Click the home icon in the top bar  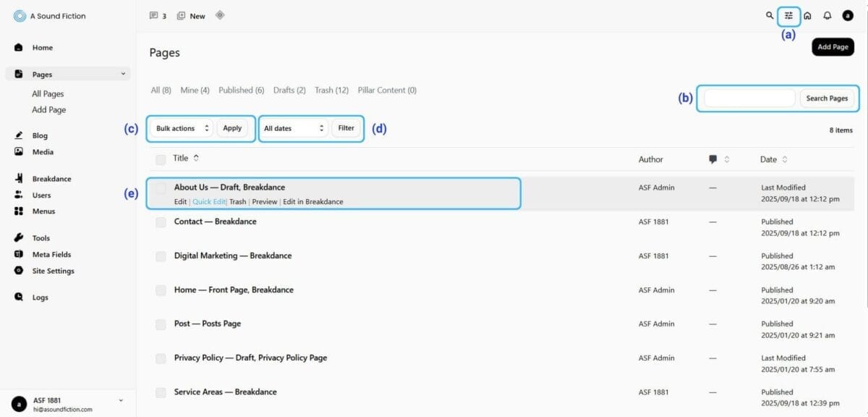[808, 15]
